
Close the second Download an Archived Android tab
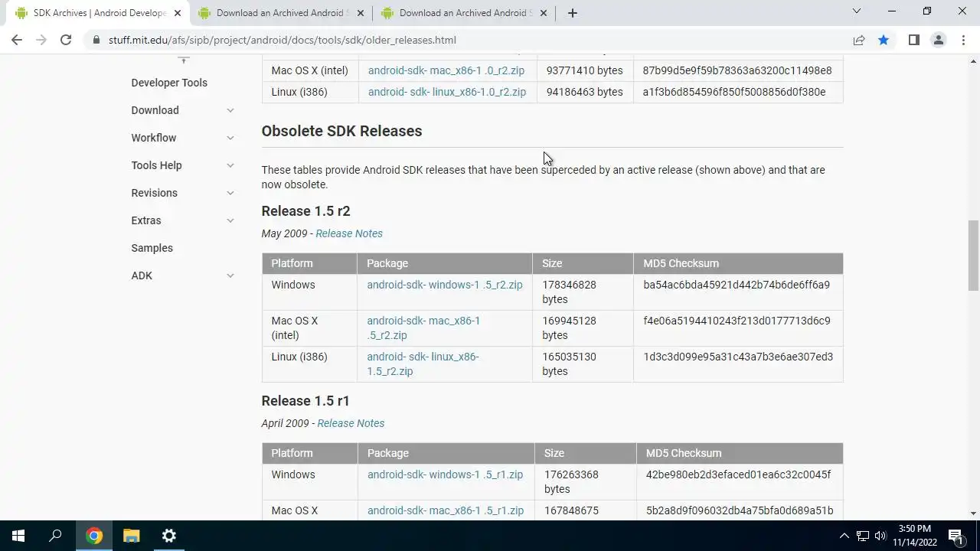[361, 13]
